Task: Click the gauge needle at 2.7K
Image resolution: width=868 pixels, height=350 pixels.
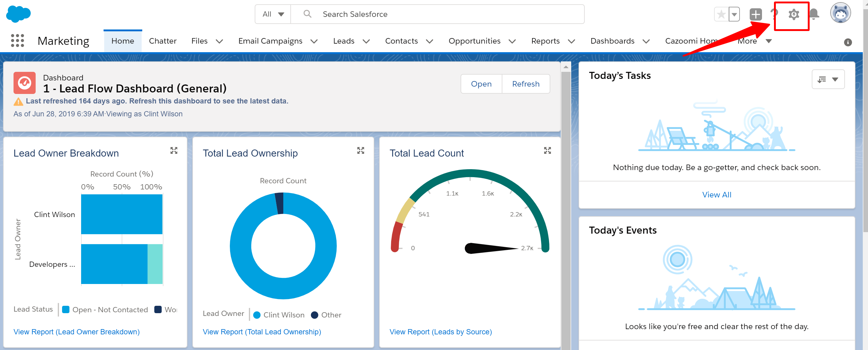Action: point(491,248)
